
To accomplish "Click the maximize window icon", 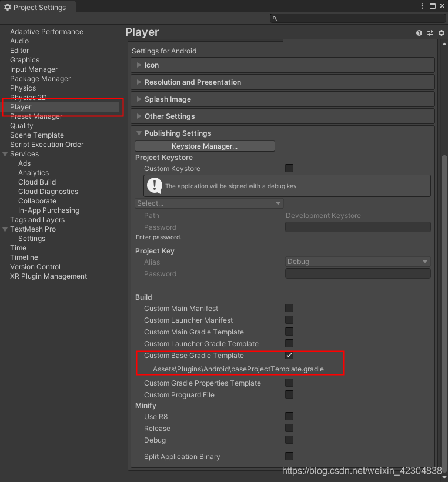I will click(x=433, y=6).
